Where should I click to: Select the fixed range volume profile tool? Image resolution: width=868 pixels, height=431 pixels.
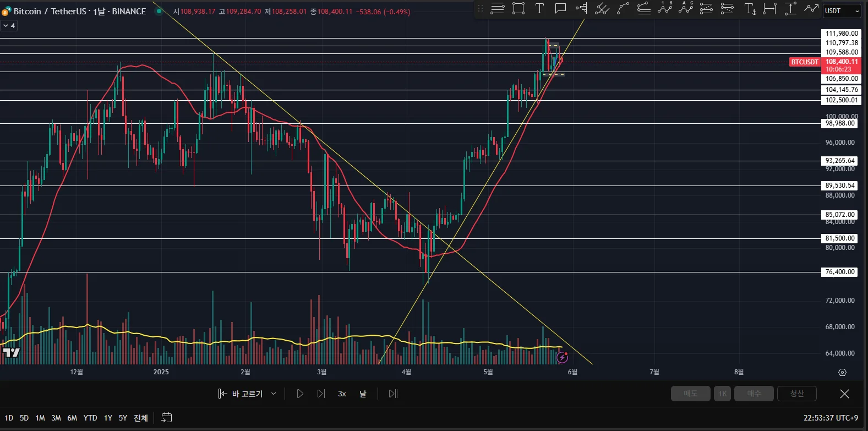tap(581, 8)
